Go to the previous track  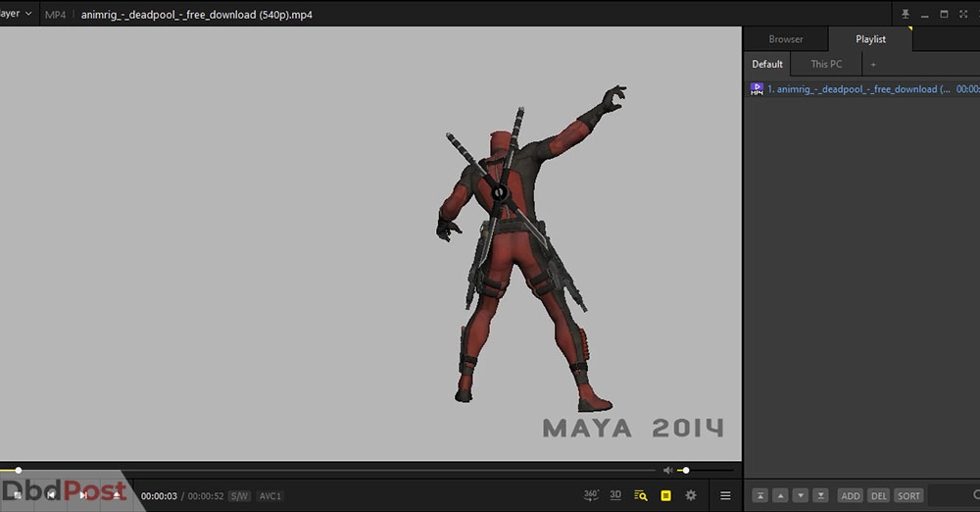[51, 495]
